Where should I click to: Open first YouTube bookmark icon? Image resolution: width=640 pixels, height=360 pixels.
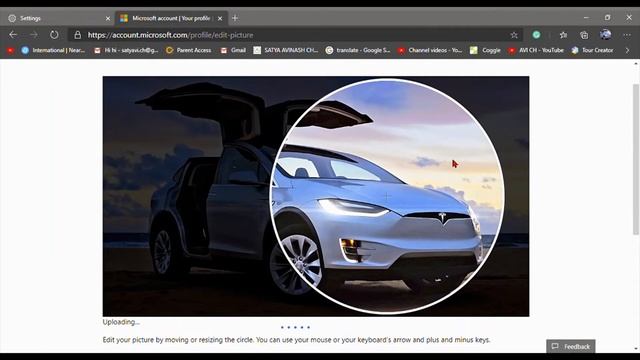click(11, 50)
